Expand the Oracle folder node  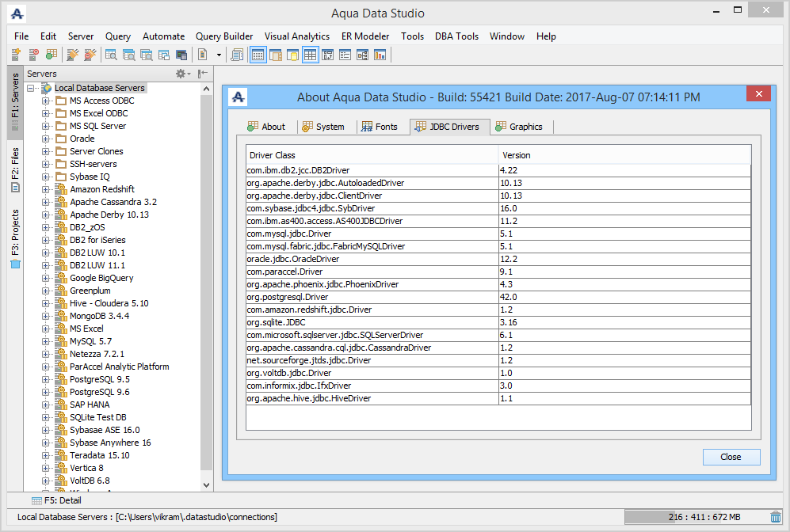pos(45,139)
